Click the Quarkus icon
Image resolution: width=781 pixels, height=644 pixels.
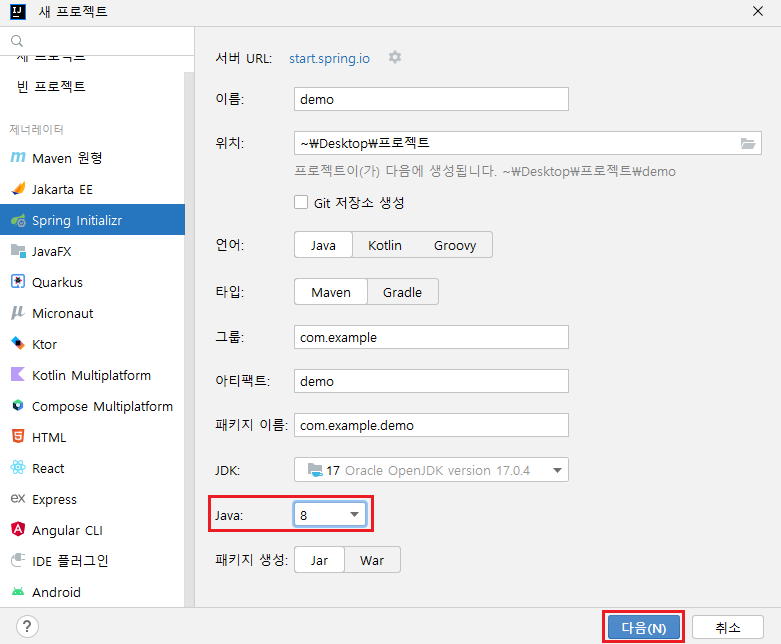point(18,282)
